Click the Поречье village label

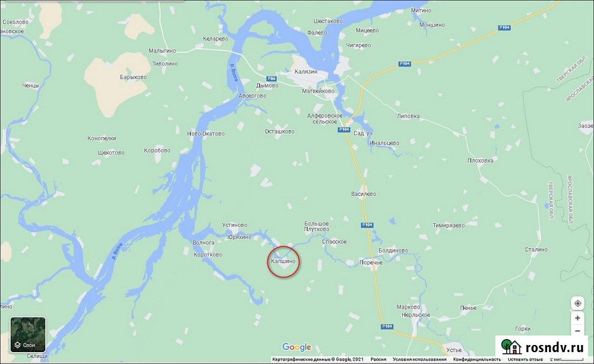tap(371, 262)
